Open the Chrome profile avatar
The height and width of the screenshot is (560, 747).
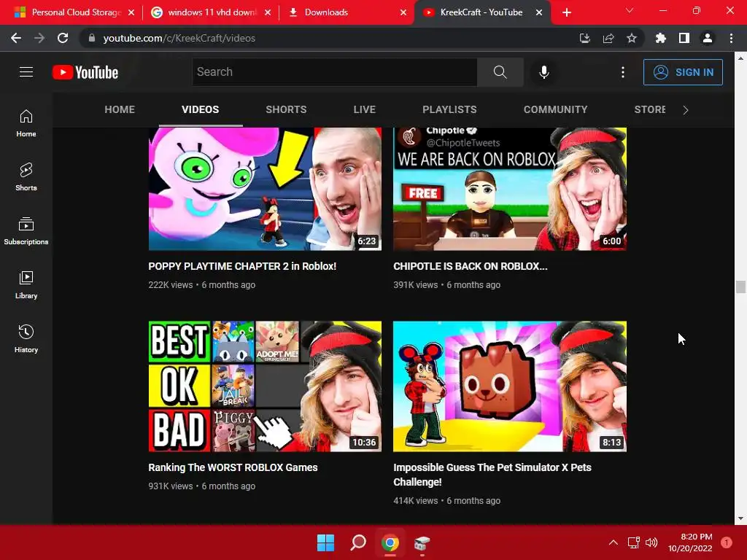(708, 38)
